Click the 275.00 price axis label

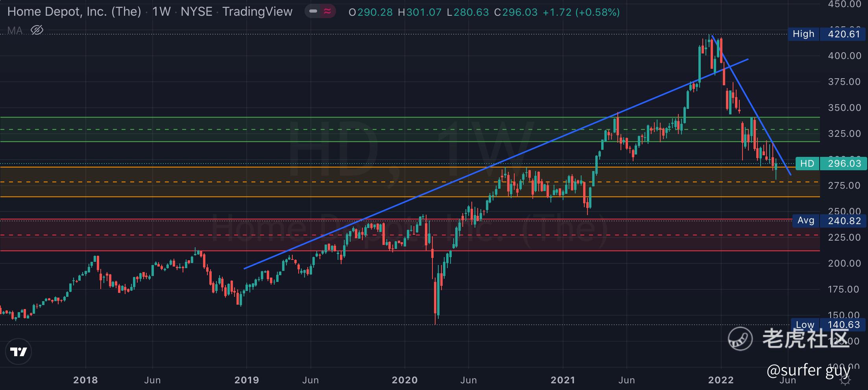tap(844, 186)
